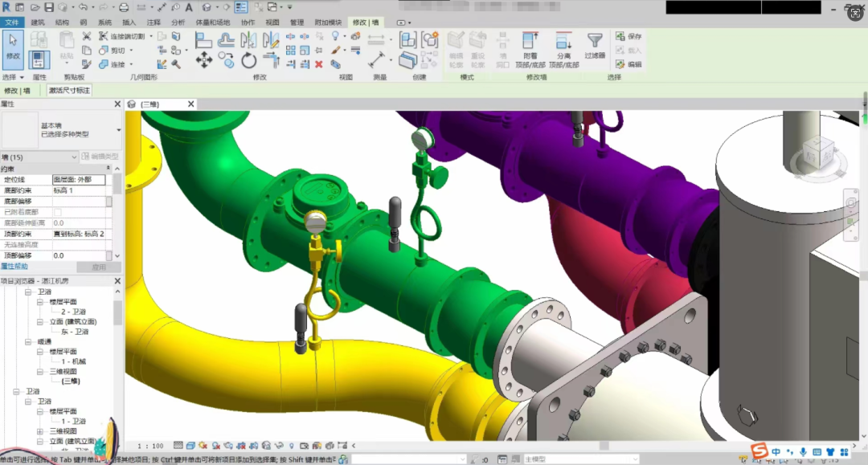Select the Rotate tool icon

[249, 59]
